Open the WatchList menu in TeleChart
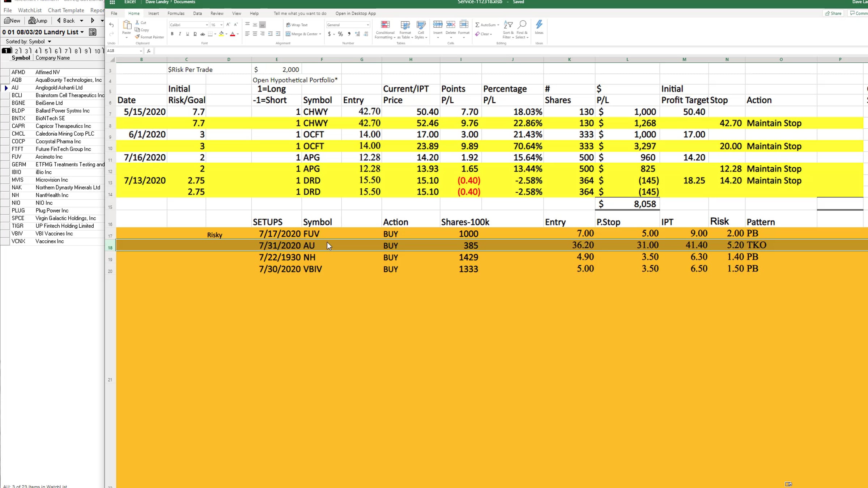868x488 pixels. [30, 10]
